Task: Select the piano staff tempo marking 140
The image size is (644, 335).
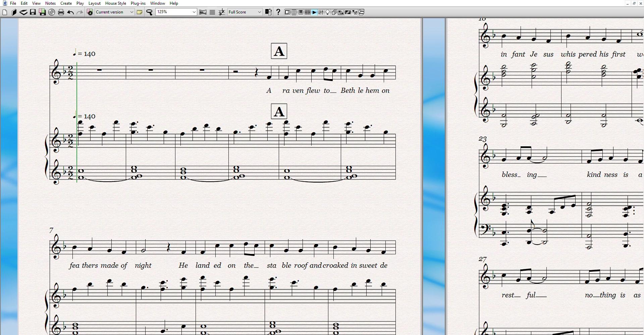Action: (84, 116)
